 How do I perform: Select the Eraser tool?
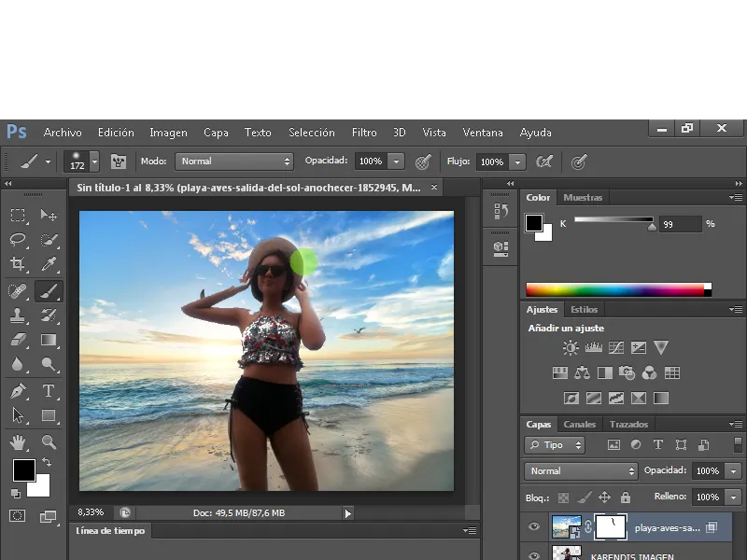pos(18,340)
